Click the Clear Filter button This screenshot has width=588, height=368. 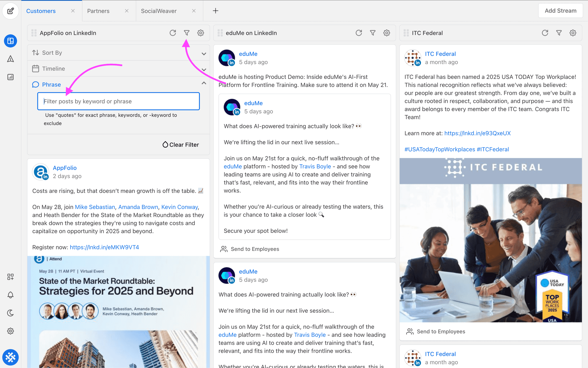click(x=181, y=145)
